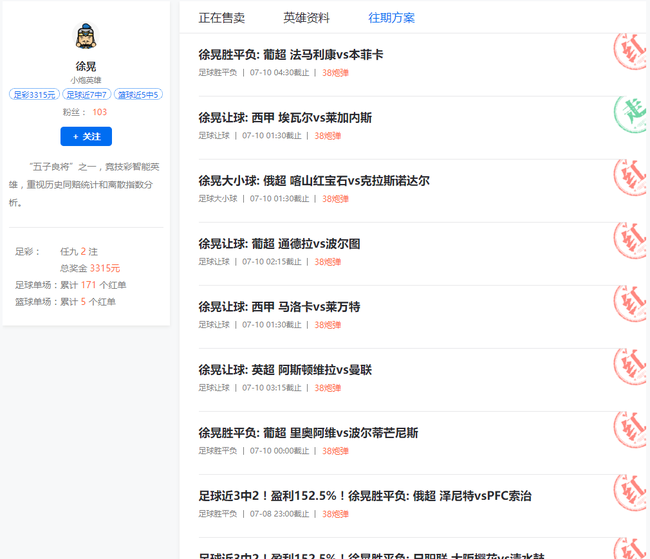Click 07-10 03:15截止 deadline text
The height and width of the screenshot is (559, 650).
click(x=272, y=388)
